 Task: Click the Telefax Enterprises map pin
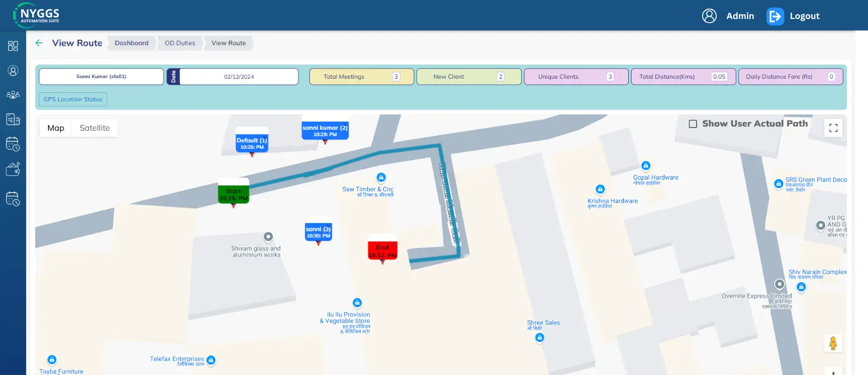(x=211, y=360)
